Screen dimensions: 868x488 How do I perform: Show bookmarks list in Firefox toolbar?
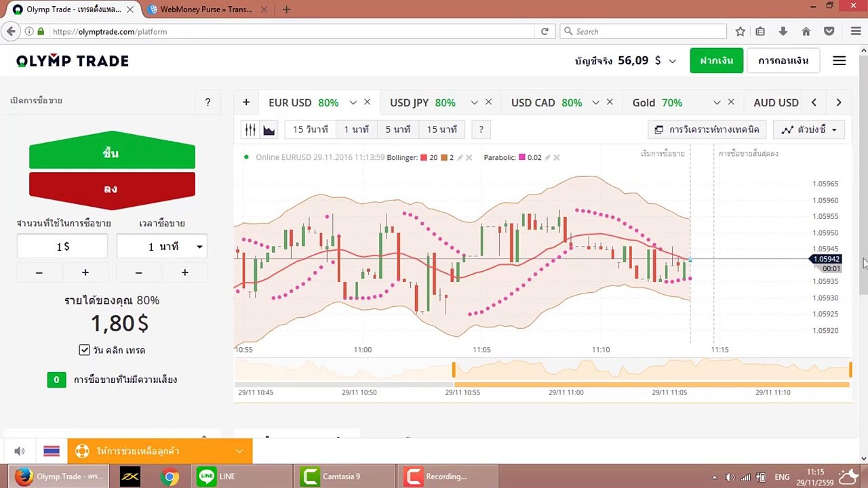tap(760, 31)
